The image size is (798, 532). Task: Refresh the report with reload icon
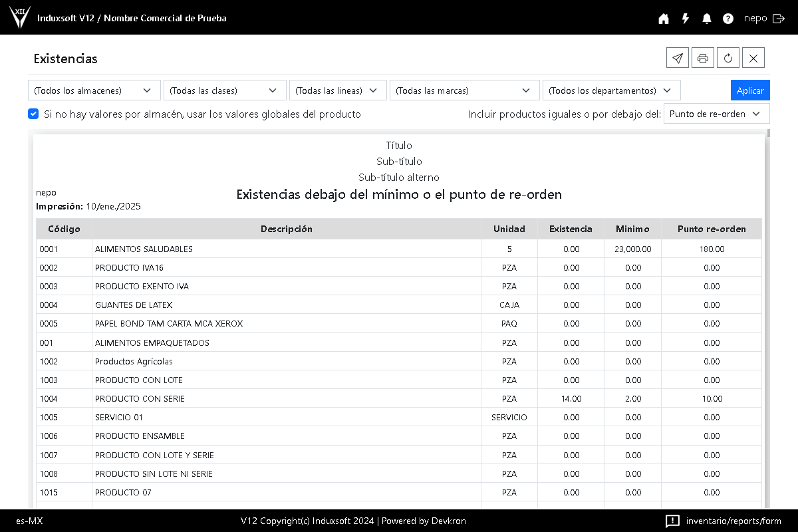[x=728, y=58]
